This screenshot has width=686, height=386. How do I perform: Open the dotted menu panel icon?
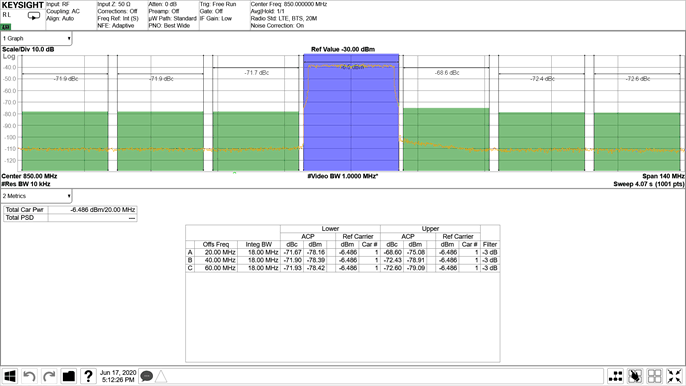(616, 376)
